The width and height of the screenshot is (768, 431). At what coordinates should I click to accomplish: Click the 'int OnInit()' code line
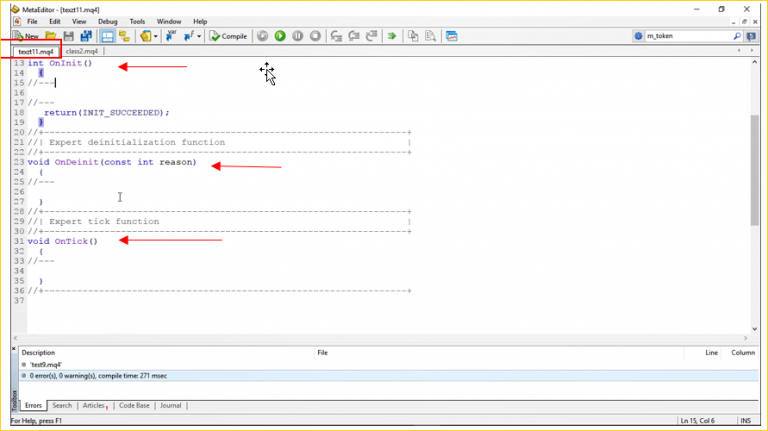60,63
